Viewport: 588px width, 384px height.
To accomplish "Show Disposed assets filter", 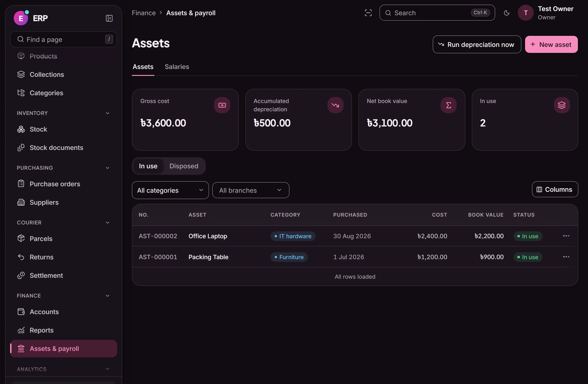I will (184, 166).
